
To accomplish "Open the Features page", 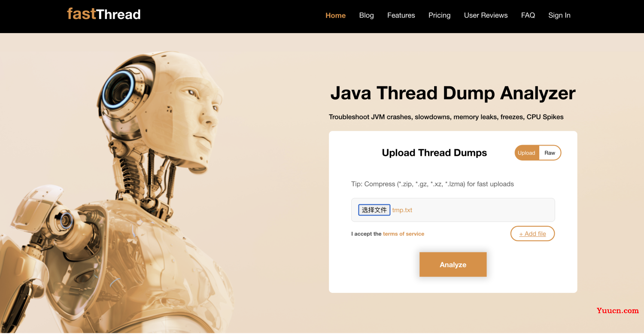I will [x=401, y=15].
